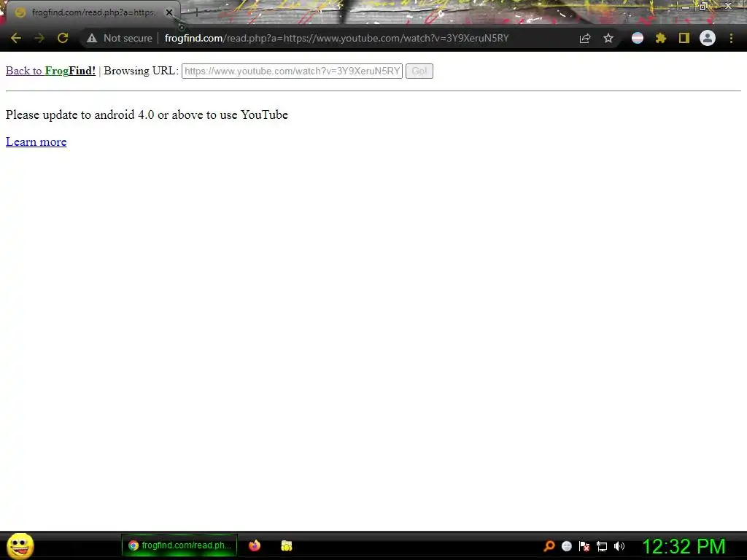Screen dimensions: 747x560
Task: Click the Back to FrogFind! link
Action: tap(50, 71)
